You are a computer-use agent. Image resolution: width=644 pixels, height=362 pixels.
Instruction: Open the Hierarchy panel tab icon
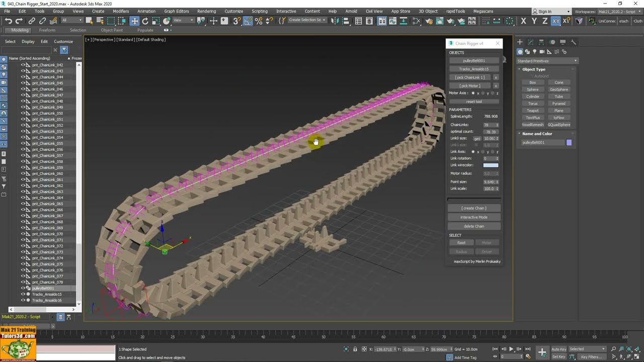541,42
